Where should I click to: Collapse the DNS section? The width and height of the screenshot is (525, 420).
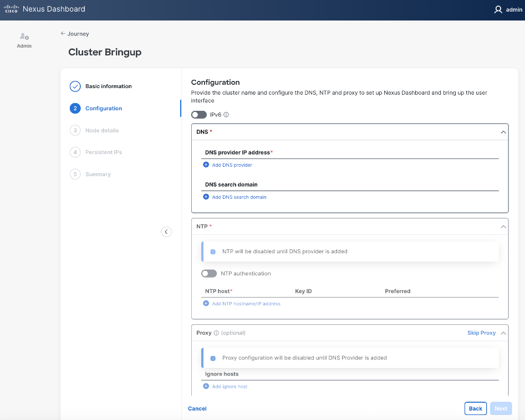point(503,132)
